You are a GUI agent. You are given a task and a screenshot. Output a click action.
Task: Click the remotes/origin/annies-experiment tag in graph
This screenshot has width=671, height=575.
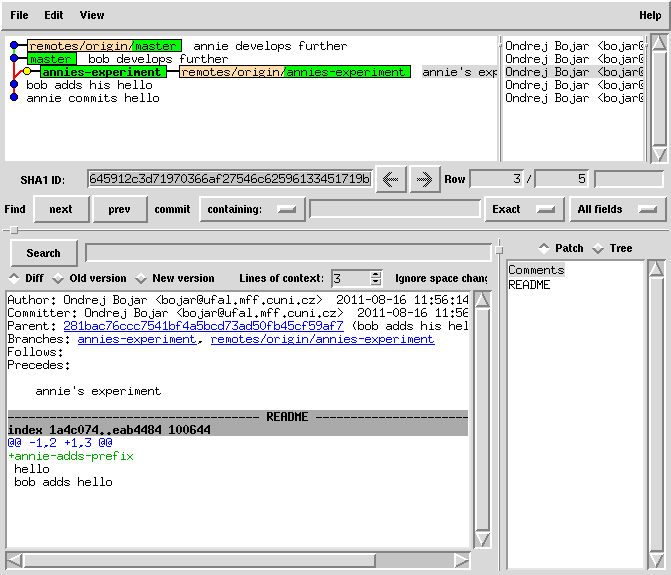(294, 72)
